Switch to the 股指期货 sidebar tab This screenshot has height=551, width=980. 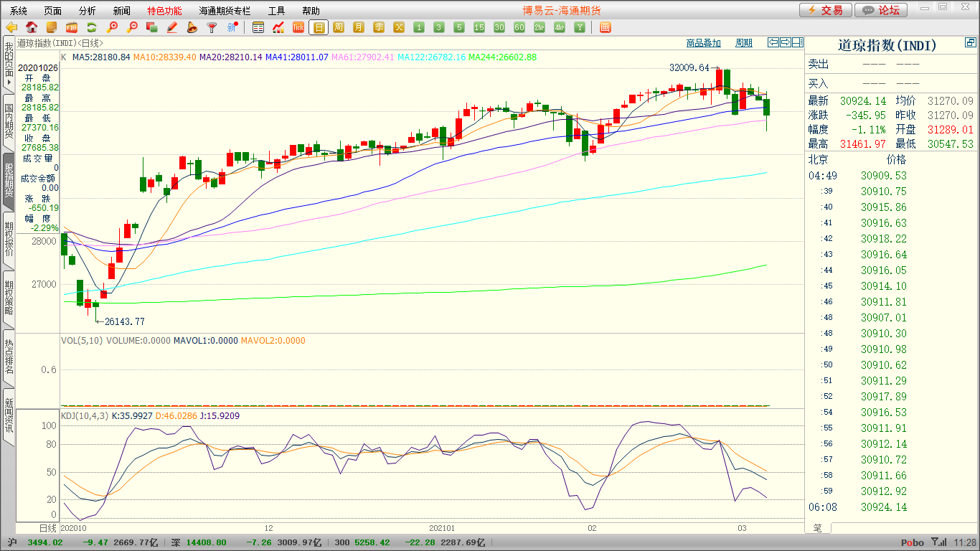point(9,181)
